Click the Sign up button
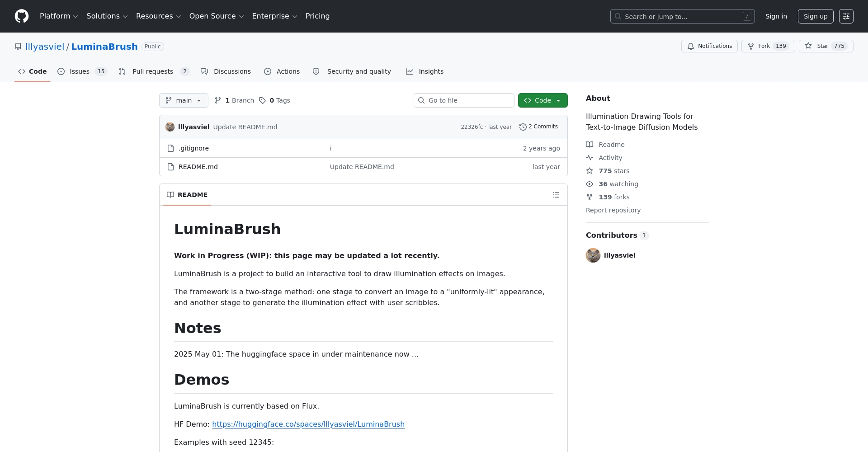This screenshot has width=868, height=452. click(x=815, y=16)
